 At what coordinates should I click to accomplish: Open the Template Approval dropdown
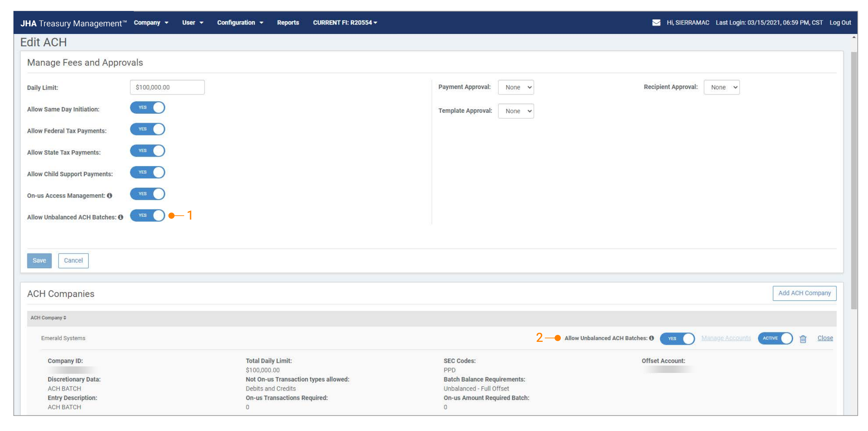(515, 111)
